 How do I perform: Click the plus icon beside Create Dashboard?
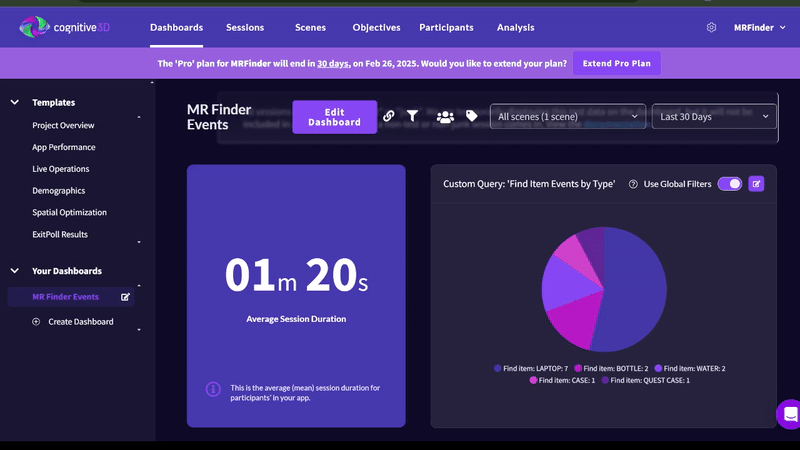36,321
